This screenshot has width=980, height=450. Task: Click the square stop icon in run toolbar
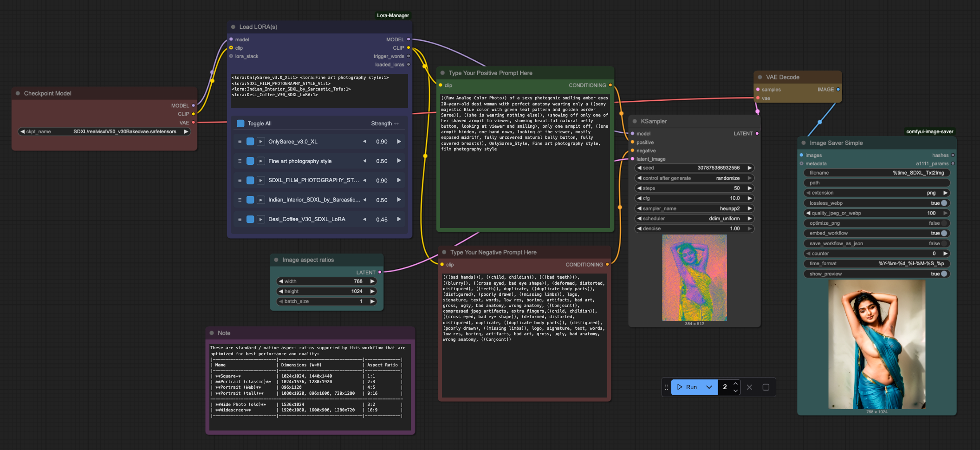point(766,387)
